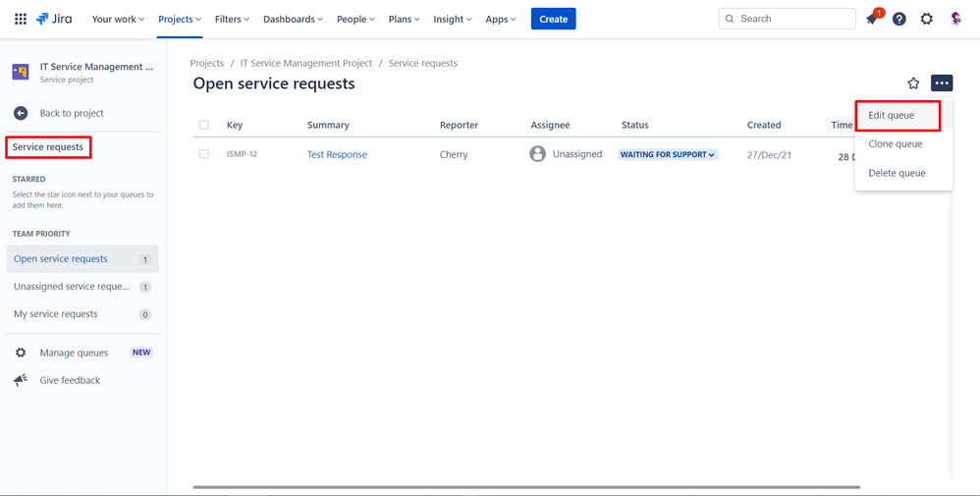
Task: Open the Test Response issue link
Action: (x=337, y=154)
